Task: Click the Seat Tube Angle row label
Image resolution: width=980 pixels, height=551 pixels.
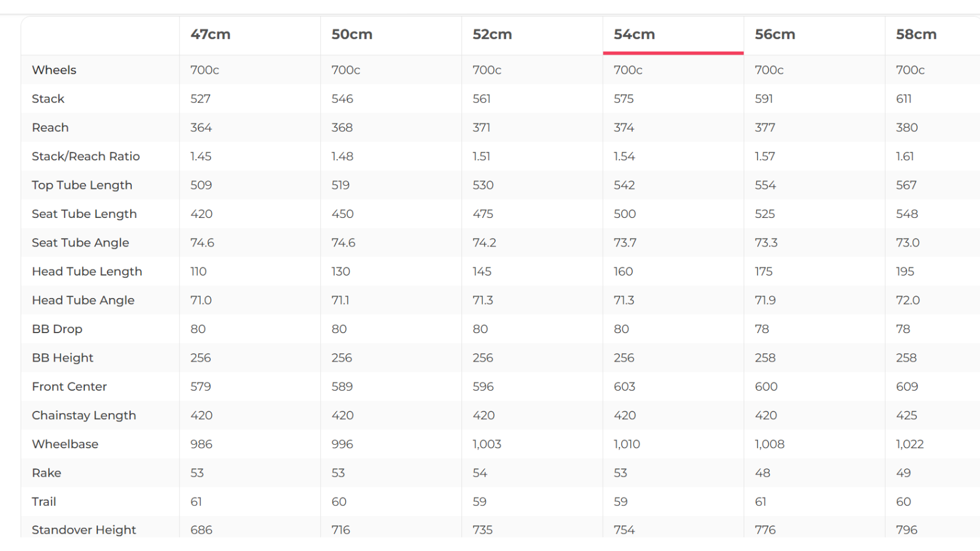Action: 80,243
